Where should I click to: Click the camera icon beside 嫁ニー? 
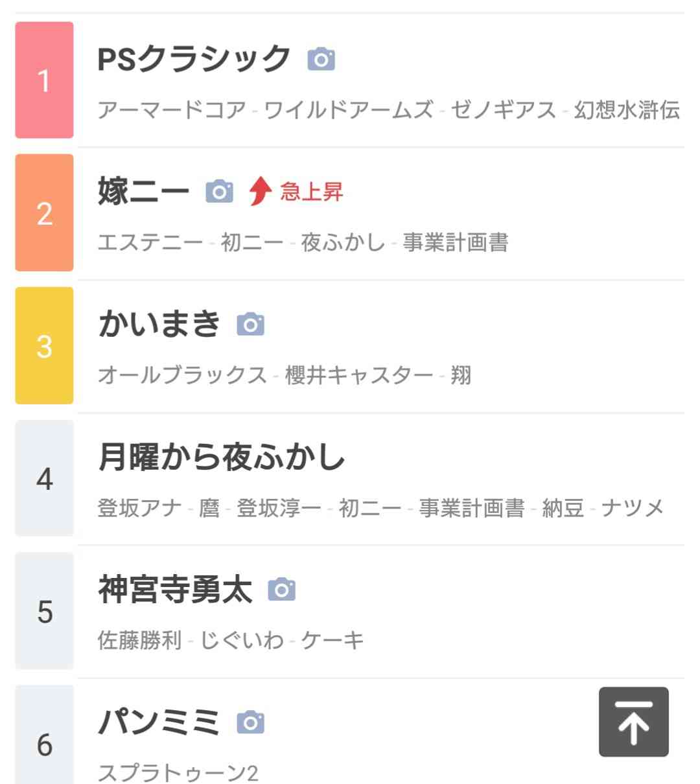219,192
